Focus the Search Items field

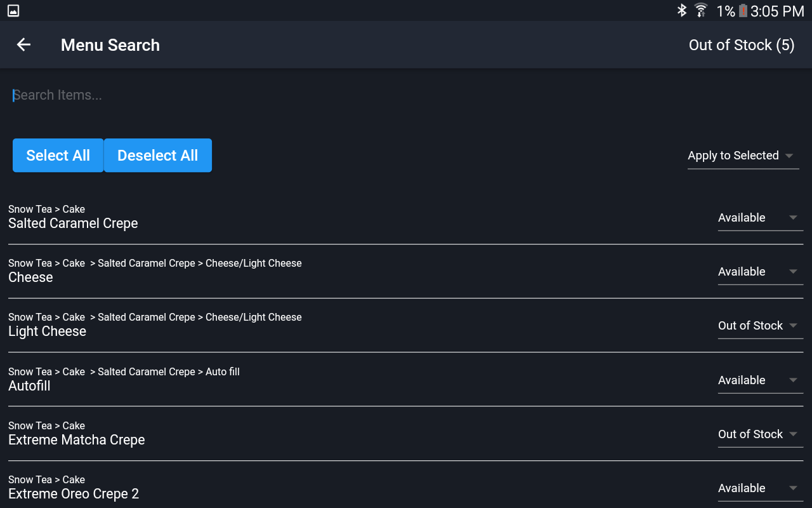coord(406,95)
